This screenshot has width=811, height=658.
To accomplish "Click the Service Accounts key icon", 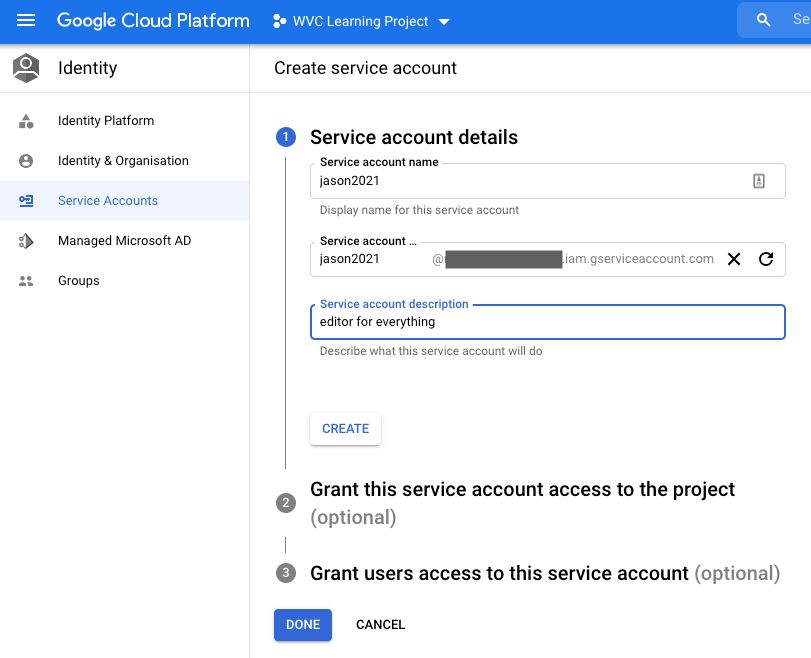I will (25, 200).
